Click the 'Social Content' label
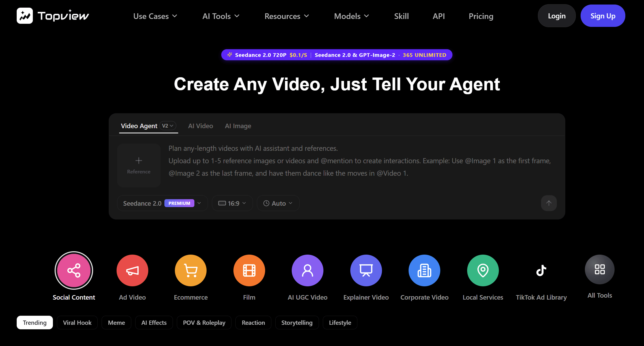644x346 pixels. pos(74,297)
